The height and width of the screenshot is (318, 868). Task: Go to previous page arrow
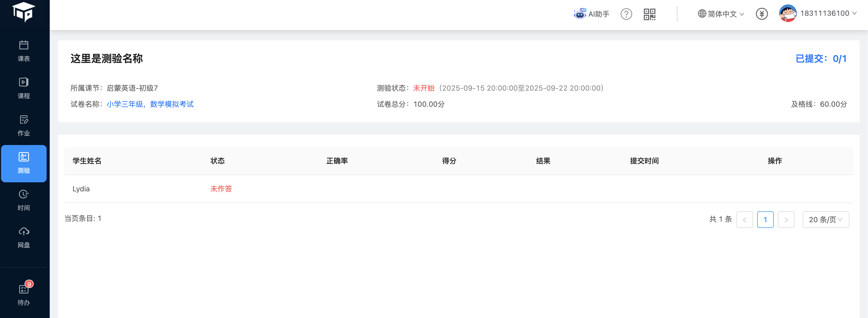[x=744, y=220]
